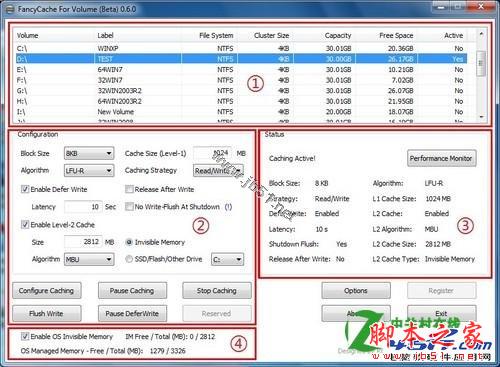Image resolution: width=500 pixels, height=367 pixels.
Task: Select Invisible Memory radio button
Action: [x=129, y=242]
